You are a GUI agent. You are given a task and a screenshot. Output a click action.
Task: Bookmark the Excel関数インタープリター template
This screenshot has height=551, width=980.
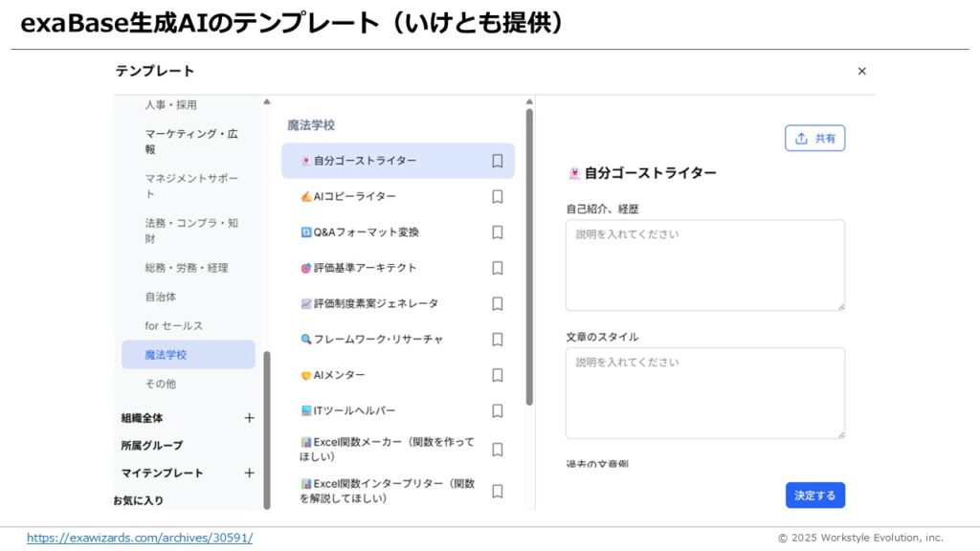pyautogui.click(x=498, y=491)
